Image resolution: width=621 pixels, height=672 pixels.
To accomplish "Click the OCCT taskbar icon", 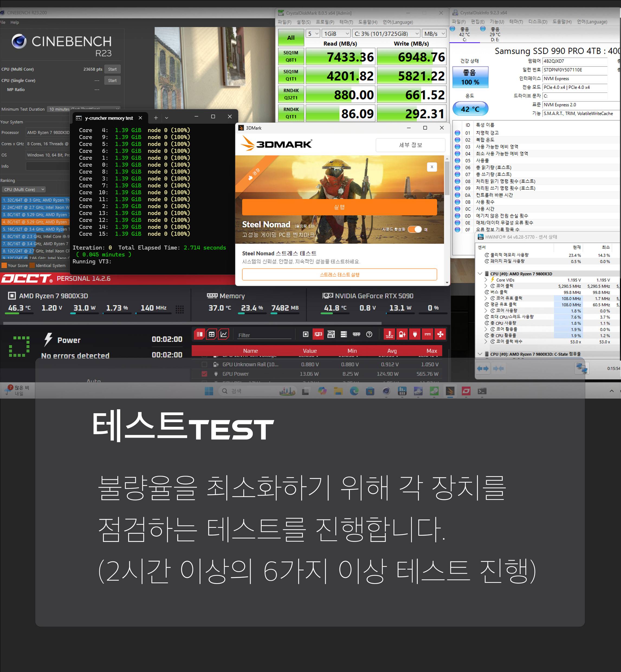I will (x=466, y=391).
